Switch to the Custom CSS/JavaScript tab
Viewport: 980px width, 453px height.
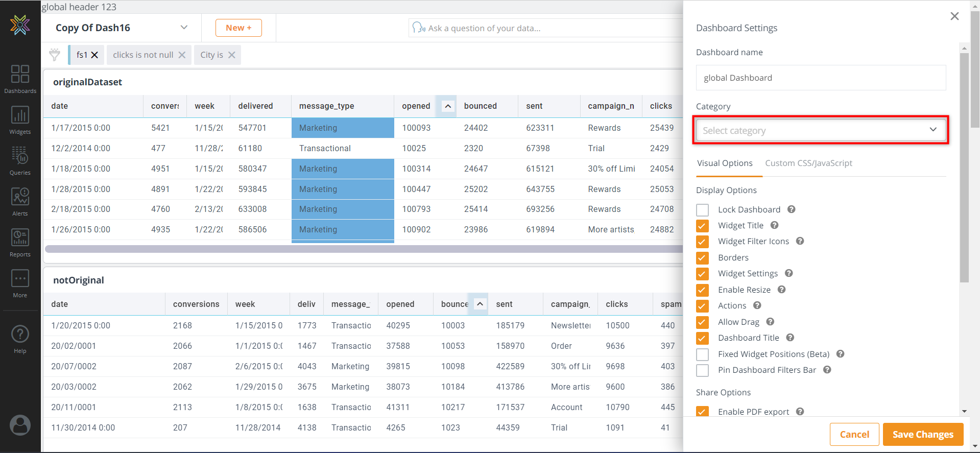tap(808, 163)
